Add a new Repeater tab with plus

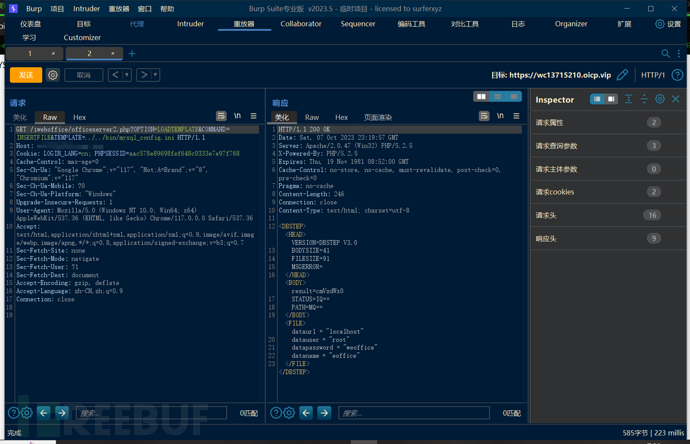click(131, 53)
